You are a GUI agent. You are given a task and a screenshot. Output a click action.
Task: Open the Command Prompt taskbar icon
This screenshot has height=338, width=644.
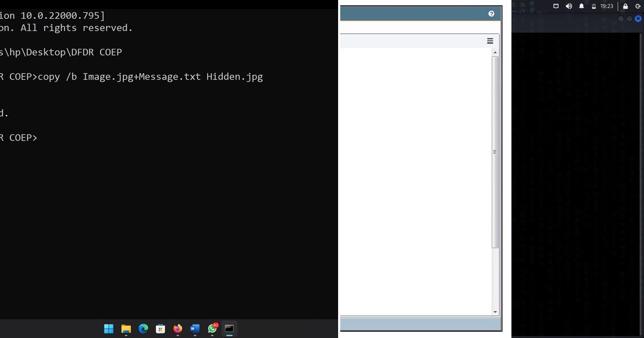[x=230, y=328]
